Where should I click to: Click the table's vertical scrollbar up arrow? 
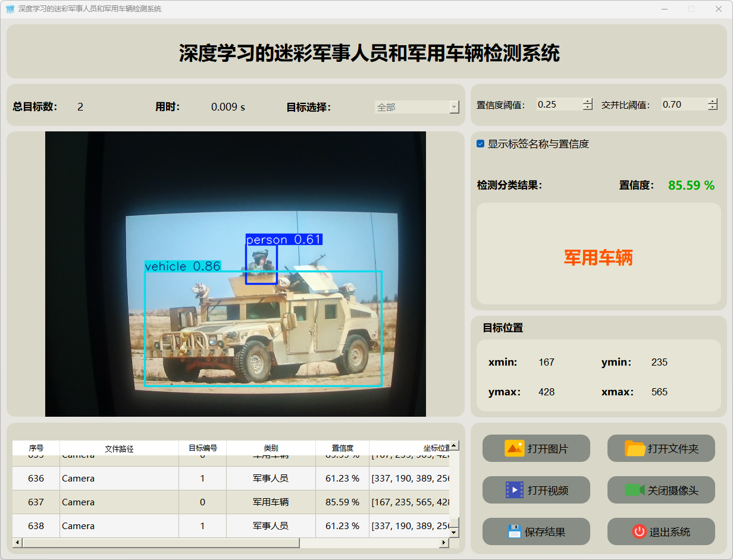[454, 446]
